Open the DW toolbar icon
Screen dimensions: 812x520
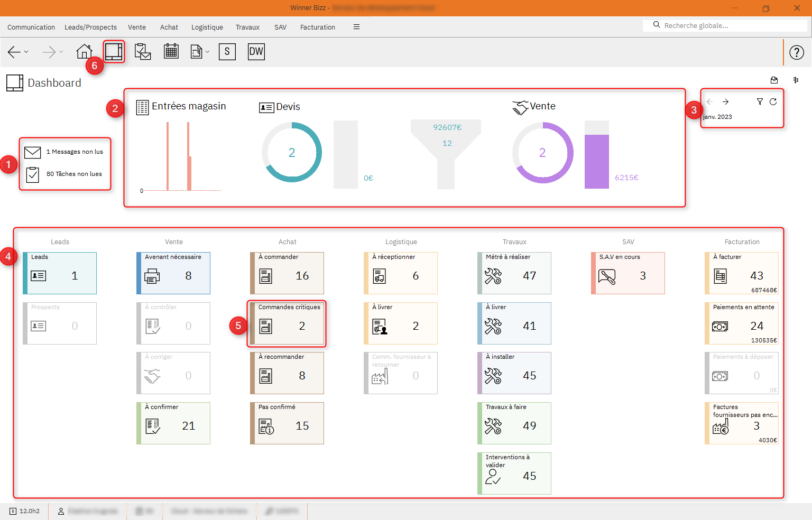coord(256,51)
